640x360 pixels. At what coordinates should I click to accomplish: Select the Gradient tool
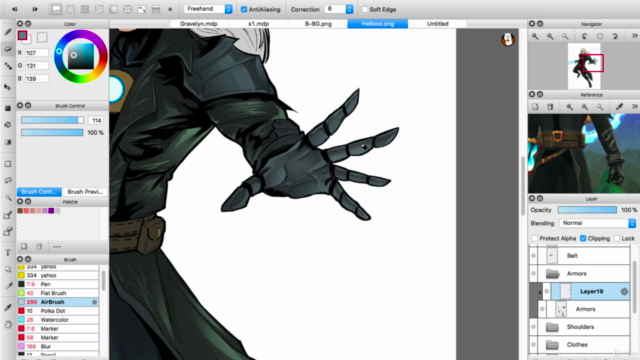coord(8,142)
